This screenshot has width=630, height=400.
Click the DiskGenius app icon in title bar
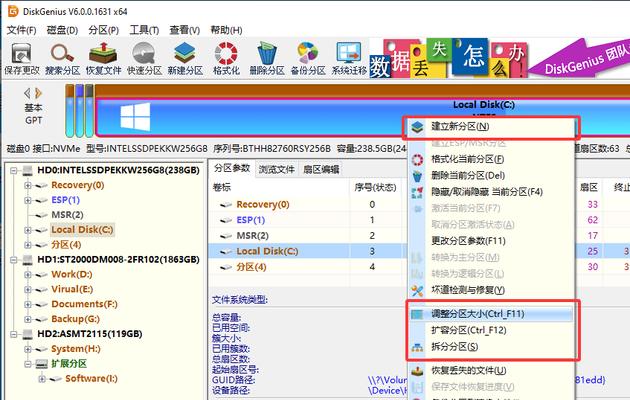(x=13, y=11)
